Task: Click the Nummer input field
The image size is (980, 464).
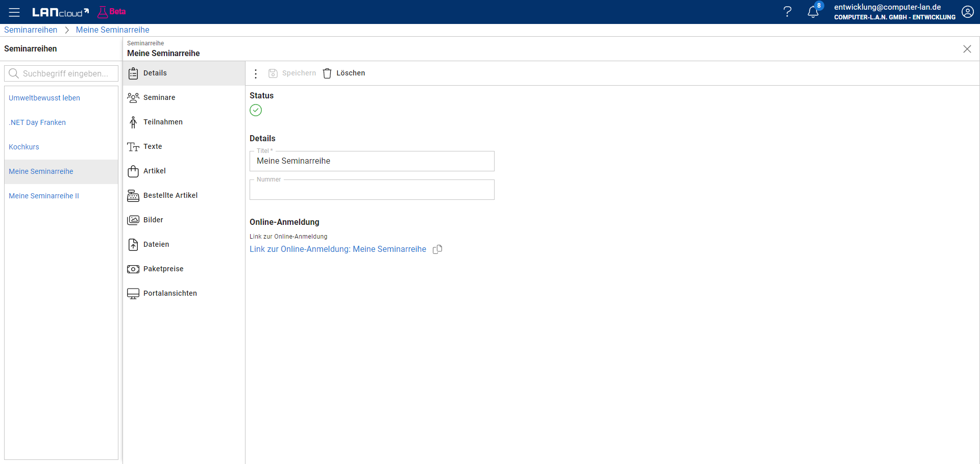Action: [372, 190]
